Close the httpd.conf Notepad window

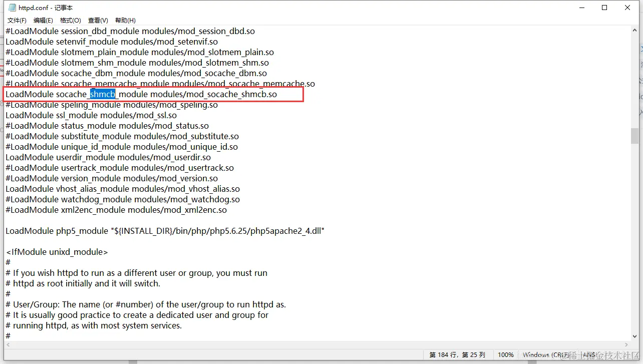tap(627, 8)
